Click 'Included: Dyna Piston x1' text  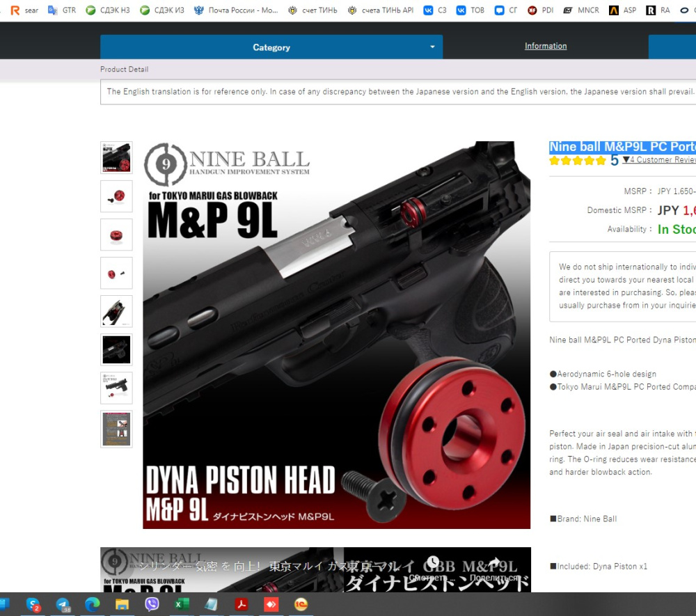pyautogui.click(x=602, y=567)
